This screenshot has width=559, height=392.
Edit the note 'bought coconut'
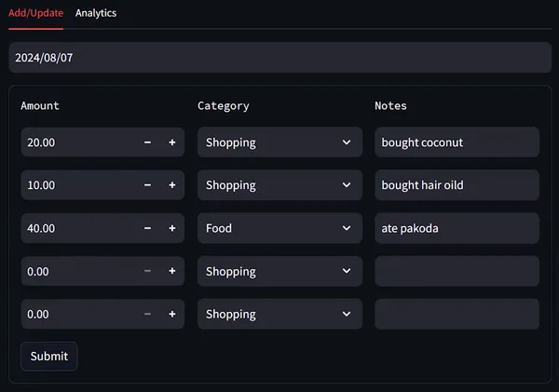(457, 142)
